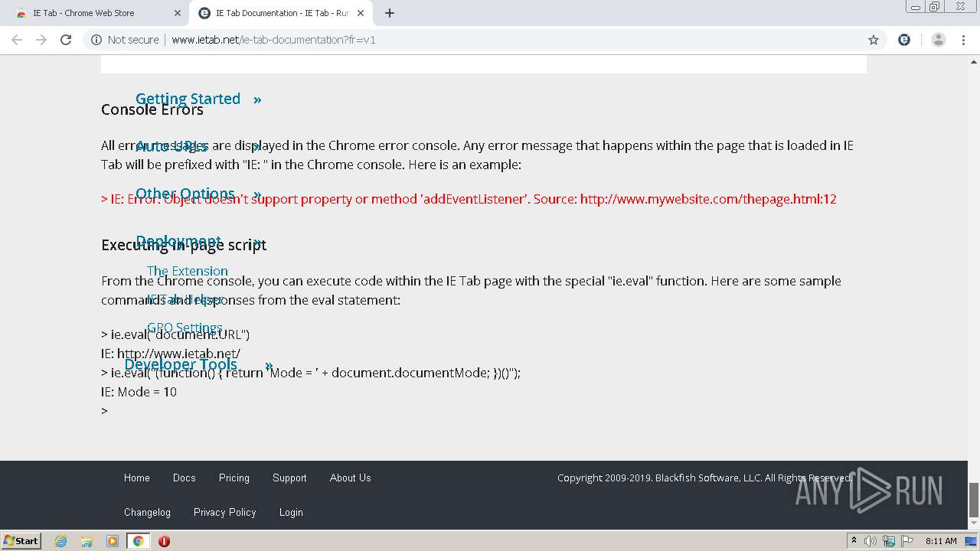
Task: Select the Chrome taskbar button
Action: click(x=138, y=541)
